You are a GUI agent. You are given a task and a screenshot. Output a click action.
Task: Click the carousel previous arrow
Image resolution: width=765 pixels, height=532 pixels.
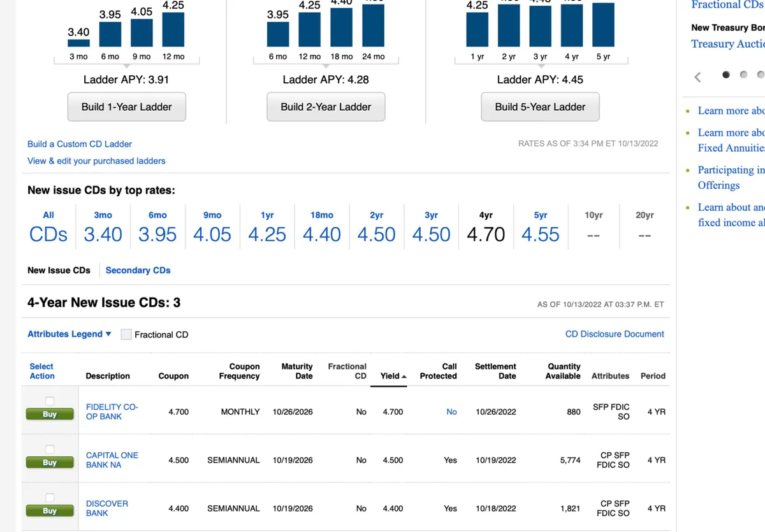tap(697, 77)
